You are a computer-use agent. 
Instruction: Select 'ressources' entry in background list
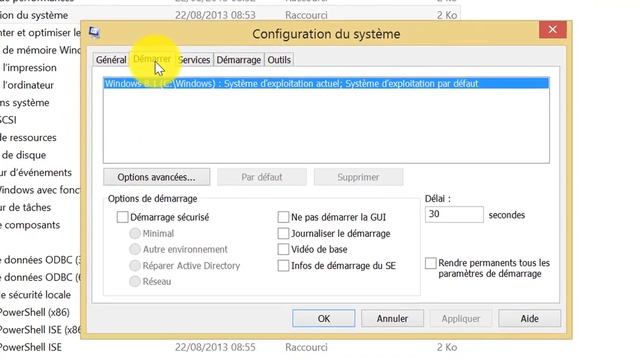(28, 138)
